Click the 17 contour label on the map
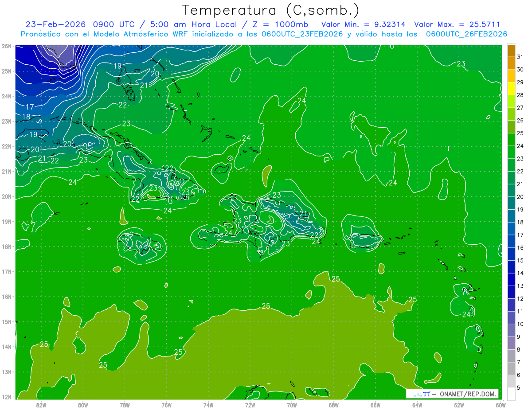The image size is (532, 411). point(30,107)
